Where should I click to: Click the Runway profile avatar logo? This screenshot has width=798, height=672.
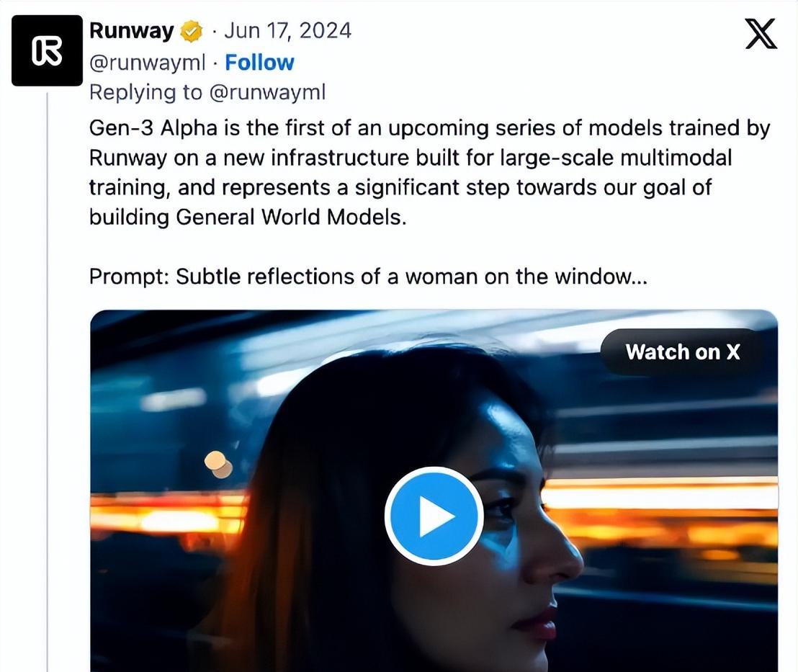[47, 50]
